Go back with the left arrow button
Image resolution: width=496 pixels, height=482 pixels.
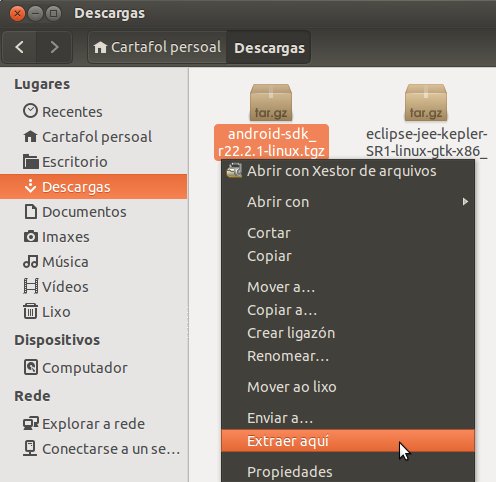click(x=19, y=47)
